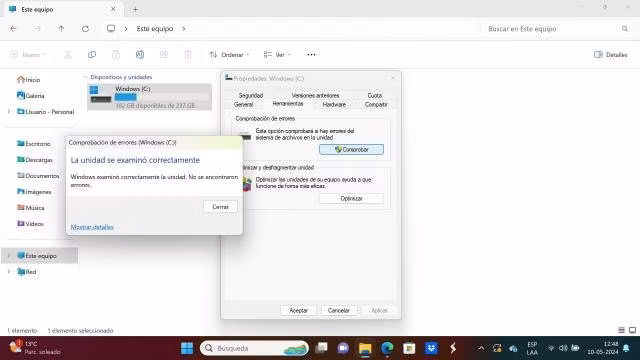
Task: Click the search magnifier icon
Action: (624, 29)
